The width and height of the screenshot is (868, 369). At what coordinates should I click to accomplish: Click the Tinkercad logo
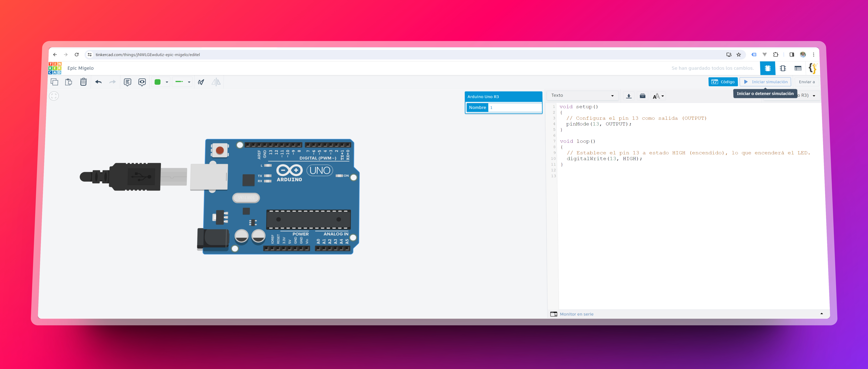pyautogui.click(x=55, y=68)
